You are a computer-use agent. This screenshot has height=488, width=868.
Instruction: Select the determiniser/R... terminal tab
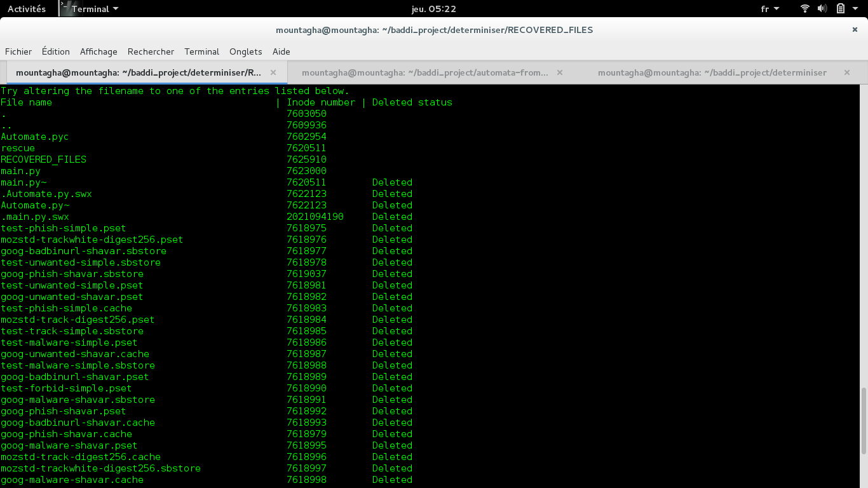click(146, 72)
